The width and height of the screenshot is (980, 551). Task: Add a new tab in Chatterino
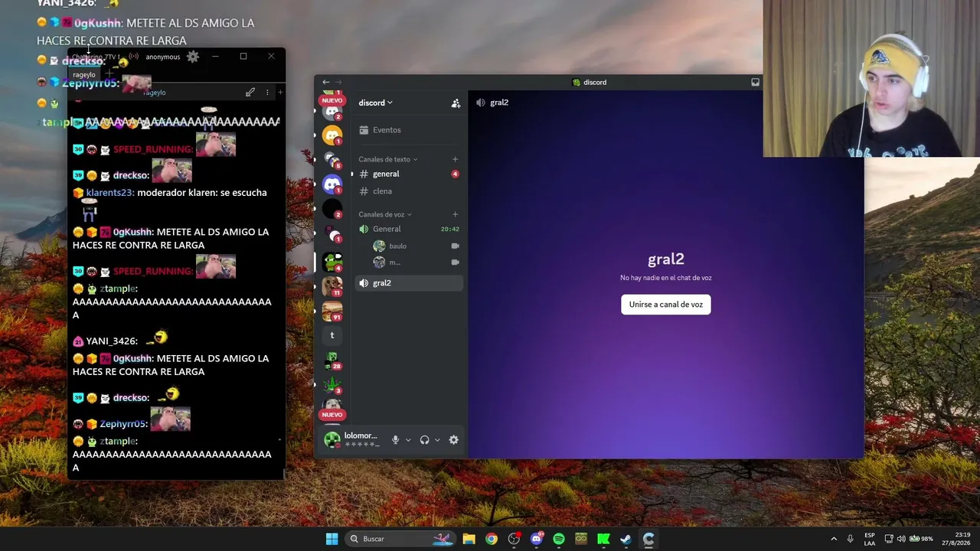tap(108, 75)
